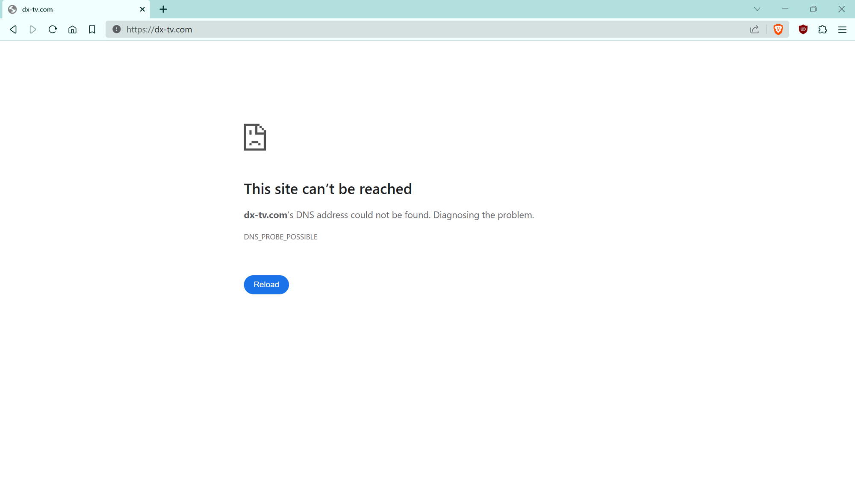This screenshot has height=504, width=855.
Task: Click the Forward navigation arrow
Action: pos(33,29)
